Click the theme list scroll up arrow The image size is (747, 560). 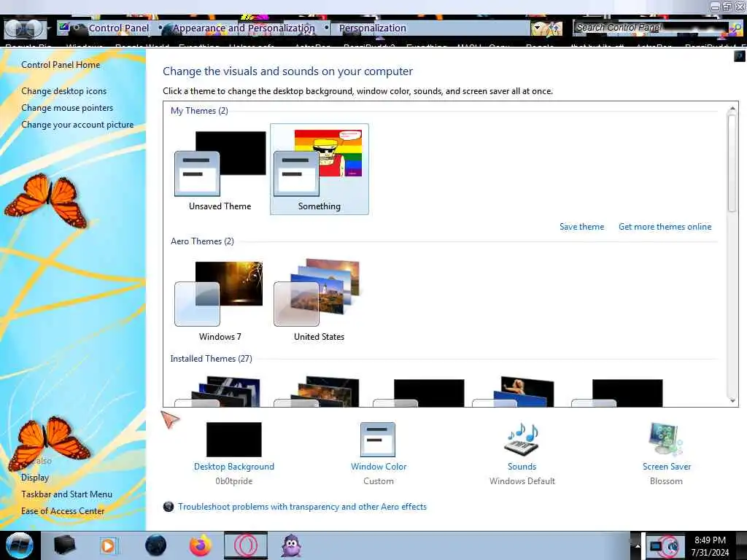tap(732, 109)
